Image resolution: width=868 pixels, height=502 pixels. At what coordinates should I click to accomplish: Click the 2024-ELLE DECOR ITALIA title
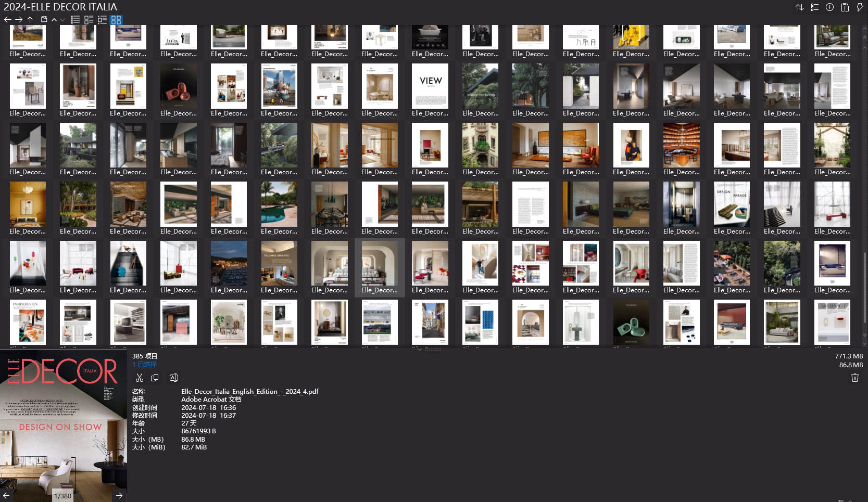pyautogui.click(x=60, y=7)
